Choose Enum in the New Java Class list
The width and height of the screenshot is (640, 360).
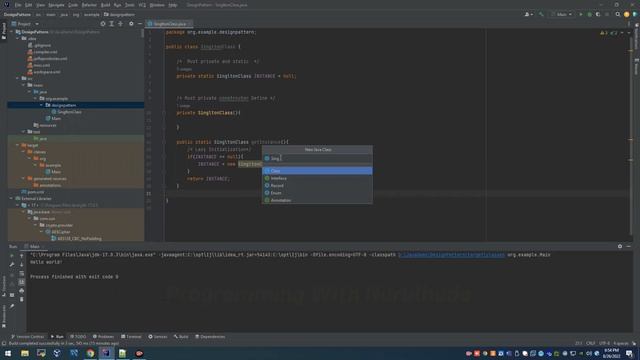(317, 193)
